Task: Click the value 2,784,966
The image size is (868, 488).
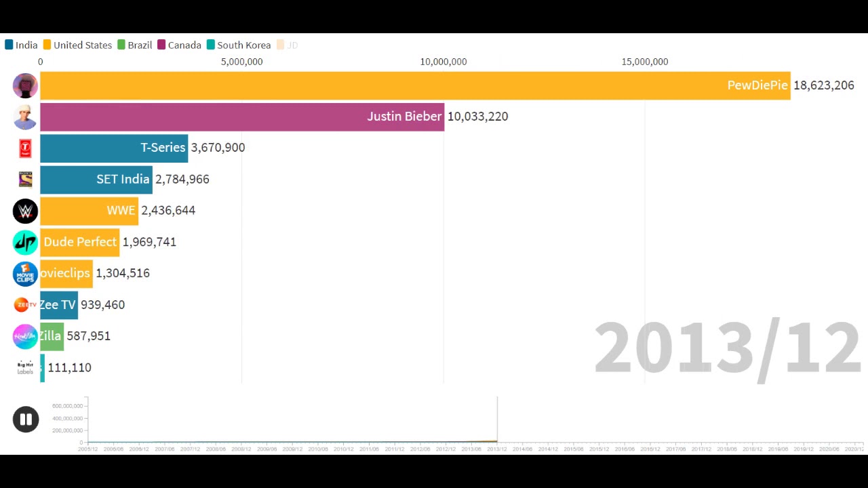Action: tap(182, 180)
